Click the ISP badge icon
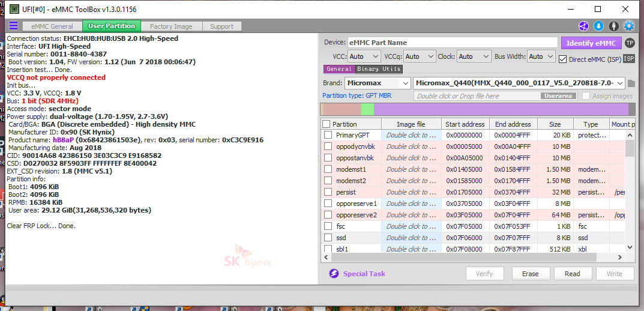Viewport: 644px width, 311px height. 629,59
